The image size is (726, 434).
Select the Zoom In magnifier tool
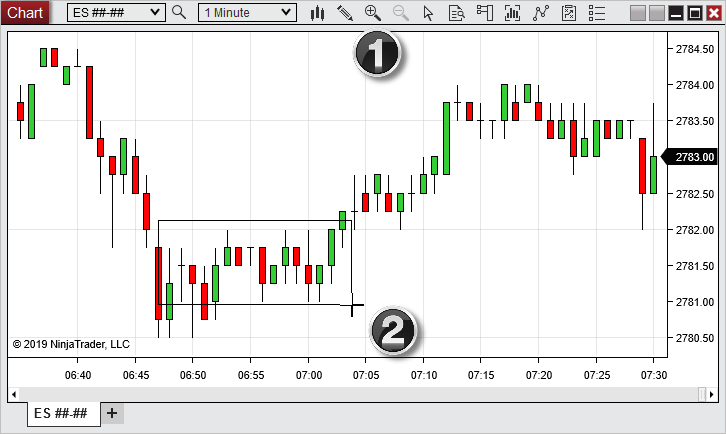click(373, 13)
